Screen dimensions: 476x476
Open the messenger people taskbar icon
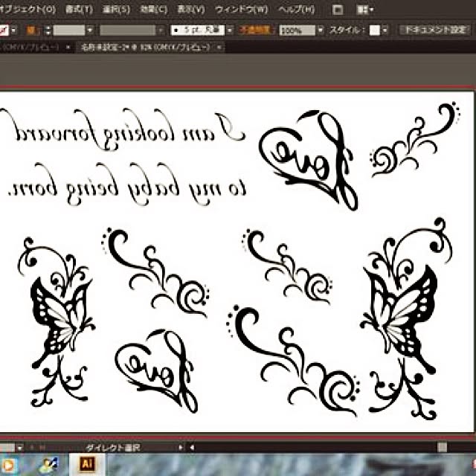coord(48,466)
